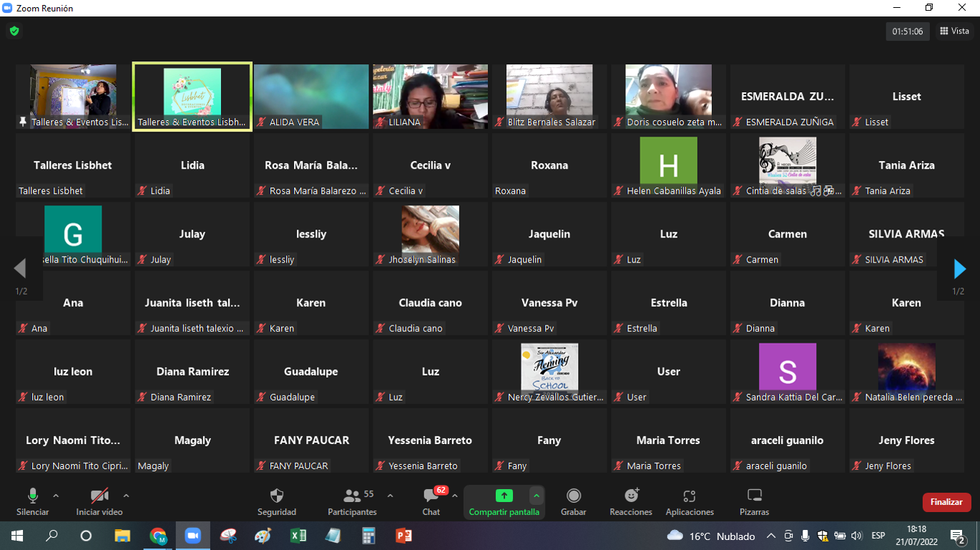Open the Pizarras whiteboard tool
Image resolution: width=980 pixels, height=550 pixels.
coord(754,496)
